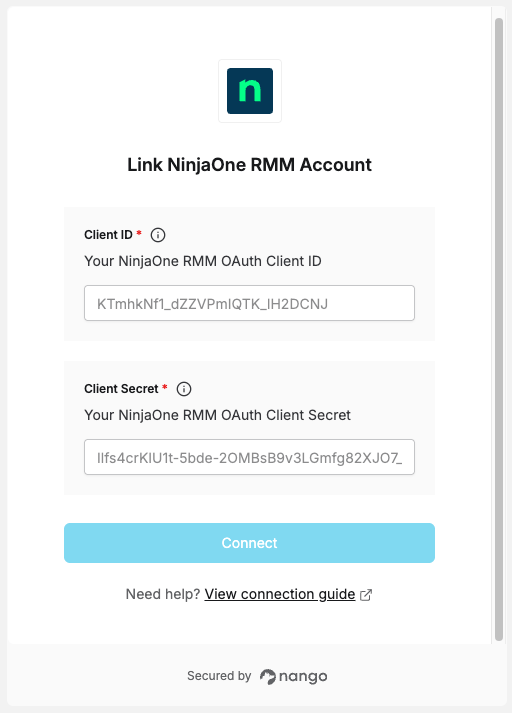Click the nango bird logo icon
Viewport: 512px width, 713px height.
(x=268, y=677)
